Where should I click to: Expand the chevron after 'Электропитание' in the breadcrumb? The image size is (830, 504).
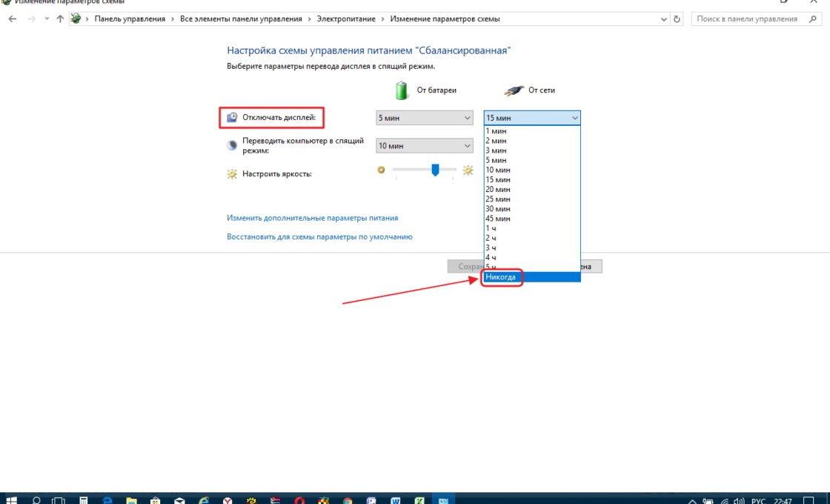pyautogui.click(x=382, y=19)
